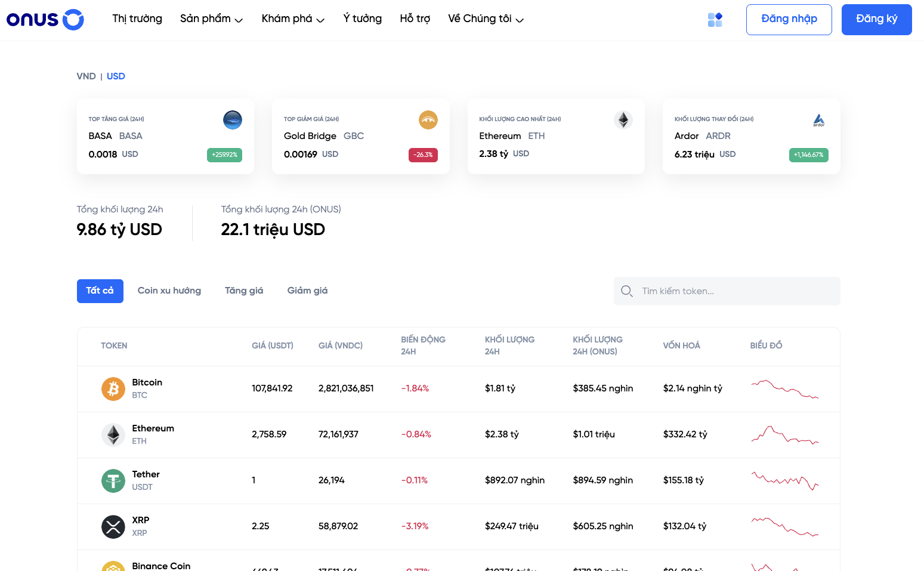The height and width of the screenshot is (571, 924).
Task: Open the BASA top gainer card
Action: tap(165, 137)
